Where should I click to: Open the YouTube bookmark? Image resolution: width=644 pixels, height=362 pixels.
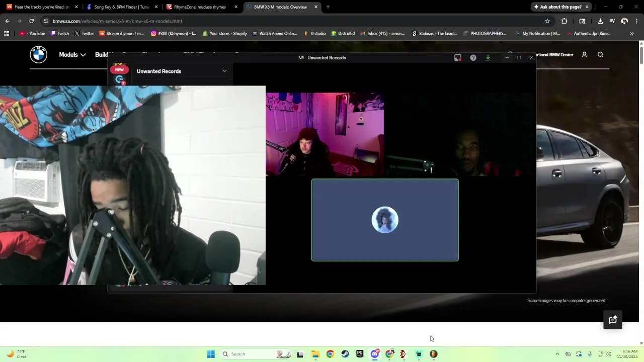[32, 34]
